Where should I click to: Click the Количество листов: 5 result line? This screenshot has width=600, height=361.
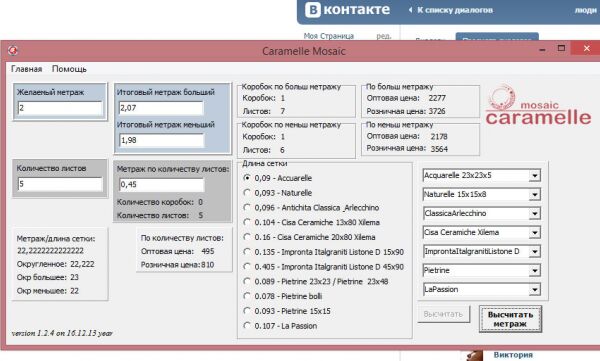(x=160, y=216)
